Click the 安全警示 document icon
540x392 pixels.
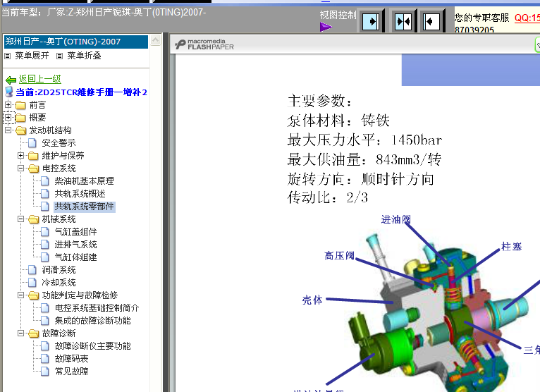click(x=32, y=143)
